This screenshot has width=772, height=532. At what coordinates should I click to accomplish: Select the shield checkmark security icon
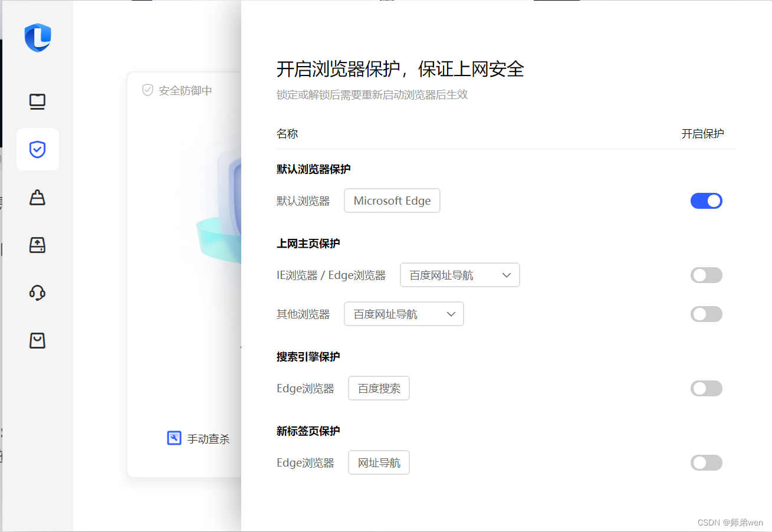(38, 149)
